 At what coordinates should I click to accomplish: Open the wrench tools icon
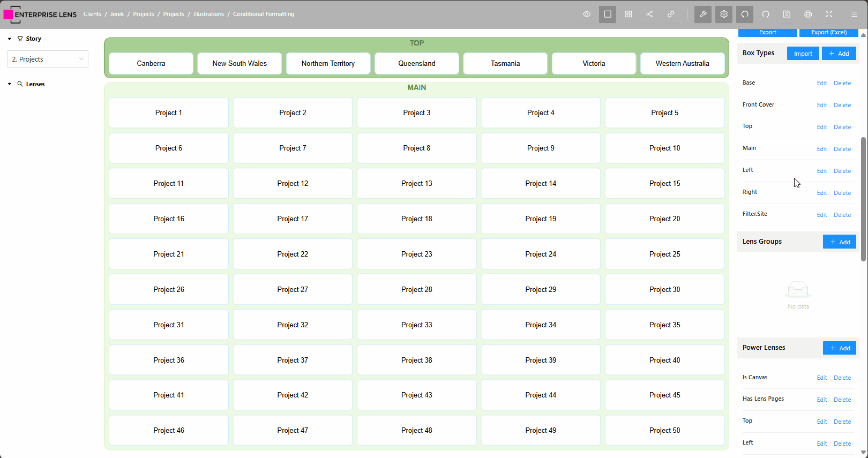point(703,14)
